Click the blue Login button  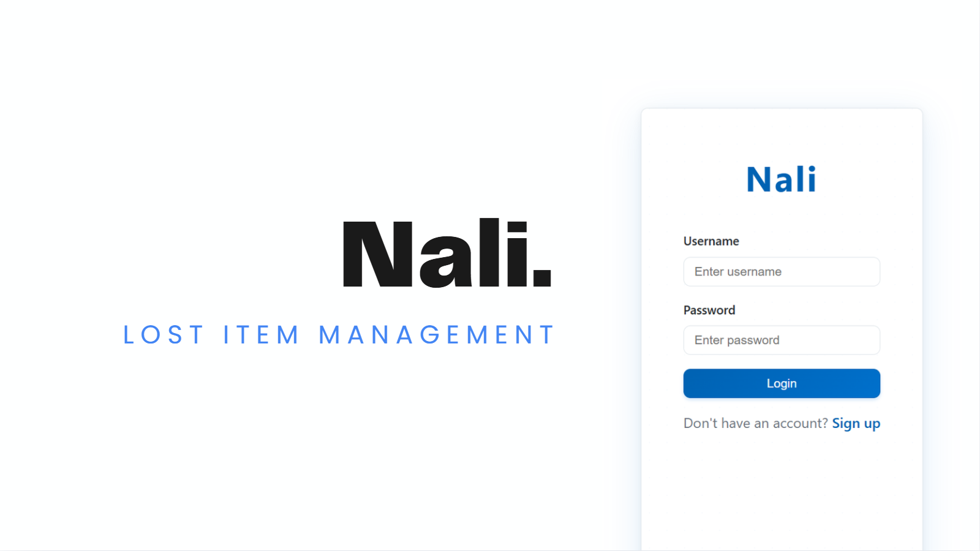click(782, 383)
